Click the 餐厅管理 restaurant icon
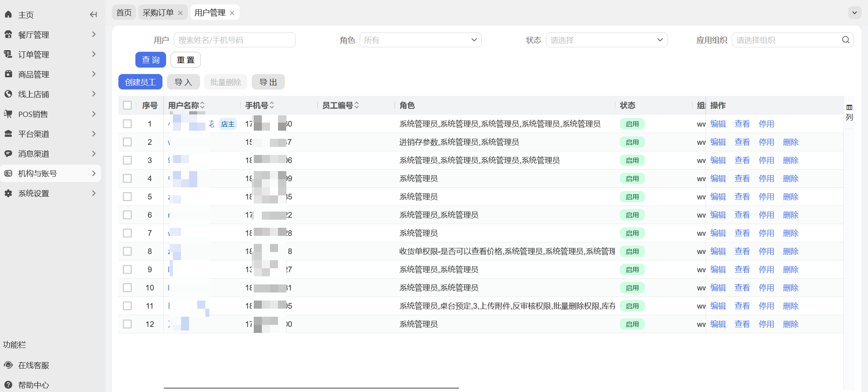 [x=8, y=34]
